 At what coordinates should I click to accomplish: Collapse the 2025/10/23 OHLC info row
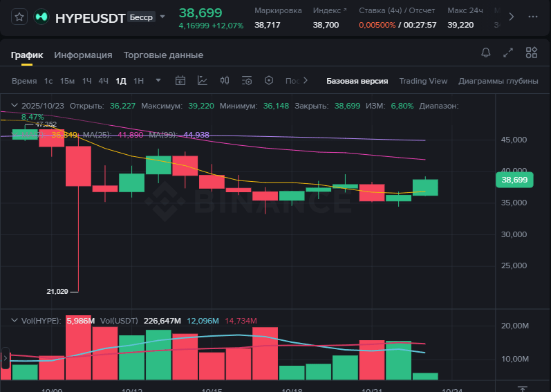tap(15, 105)
